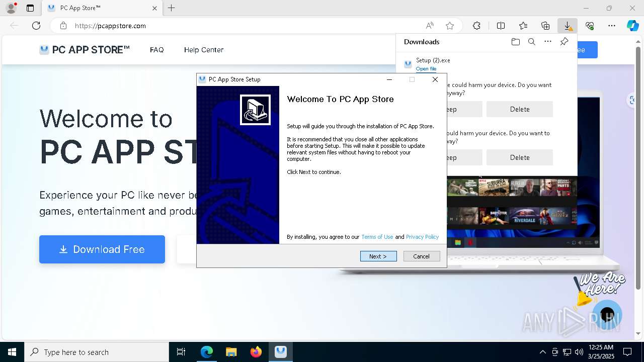Click Next in PC App Store Setup
The height and width of the screenshot is (362, 644).
(x=378, y=256)
